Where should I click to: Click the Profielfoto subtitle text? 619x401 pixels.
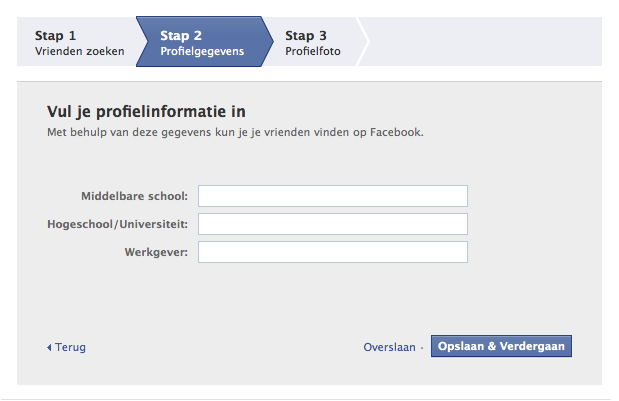(x=312, y=51)
